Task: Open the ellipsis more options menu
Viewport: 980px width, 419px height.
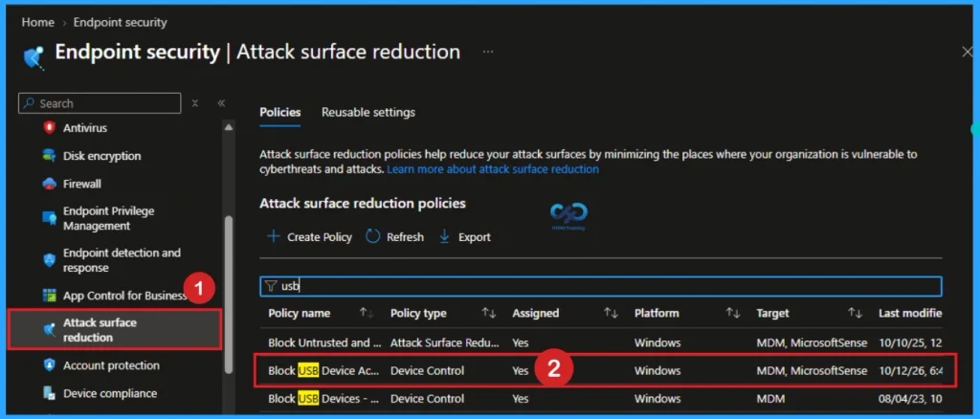Action: point(488,52)
